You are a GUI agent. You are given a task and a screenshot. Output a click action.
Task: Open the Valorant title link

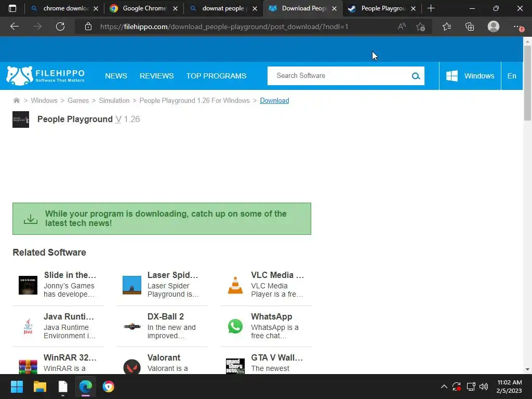[164, 357]
